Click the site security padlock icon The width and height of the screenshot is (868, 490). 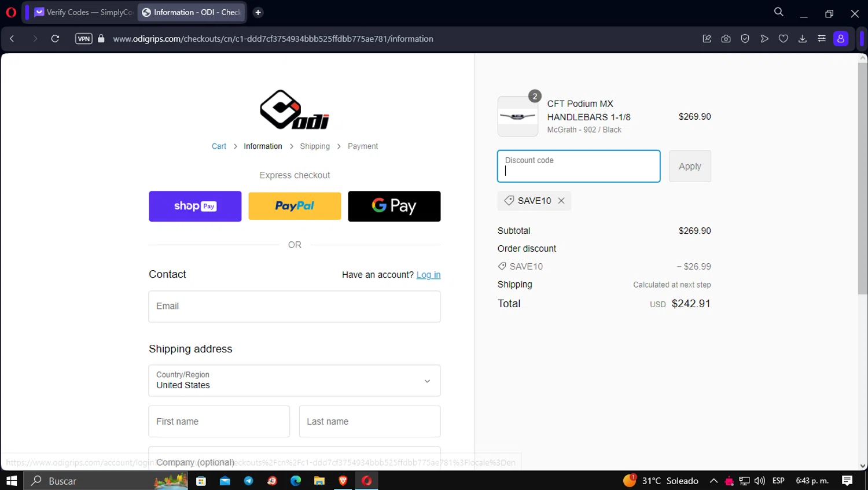pyautogui.click(x=101, y=39)
